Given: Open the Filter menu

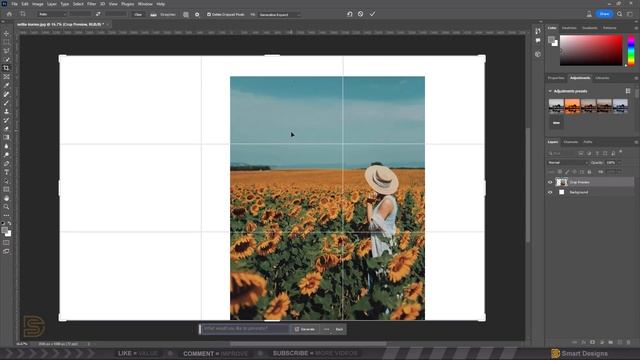Looking at the screenshot, I should coord(91,4).
